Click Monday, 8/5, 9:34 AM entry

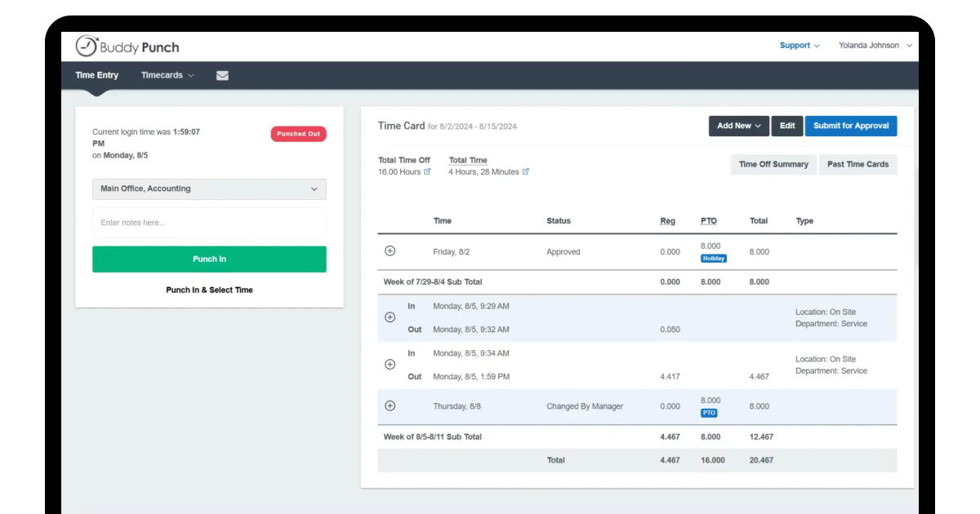coord(471,353)
